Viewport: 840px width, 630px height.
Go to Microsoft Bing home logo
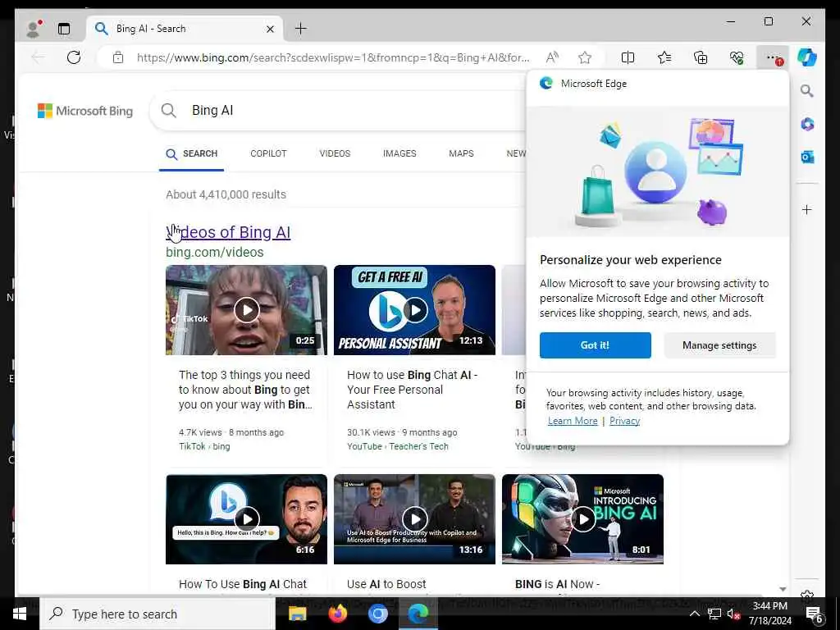click(x=85, y=111)
